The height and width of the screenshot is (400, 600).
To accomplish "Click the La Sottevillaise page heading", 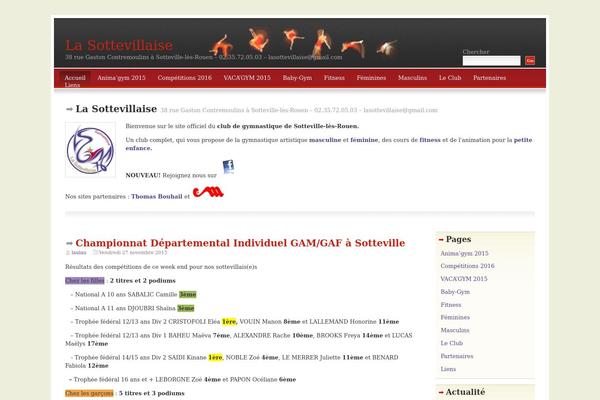I will [x=116, y=109].
